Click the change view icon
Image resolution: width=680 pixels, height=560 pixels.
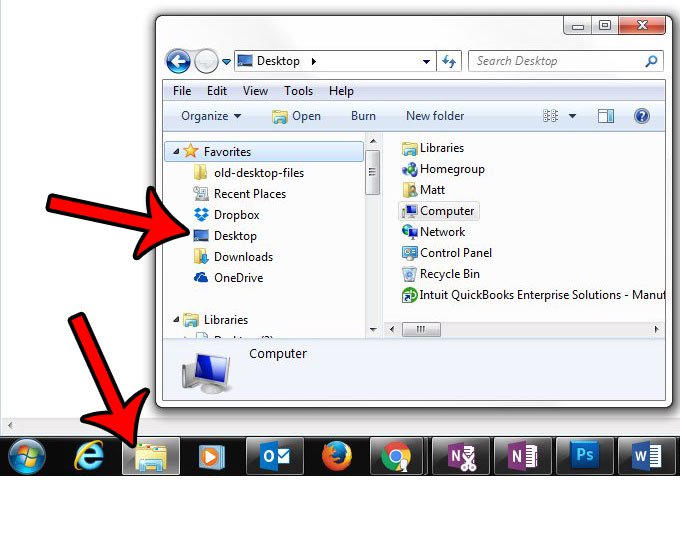click(x=550, y=116)
